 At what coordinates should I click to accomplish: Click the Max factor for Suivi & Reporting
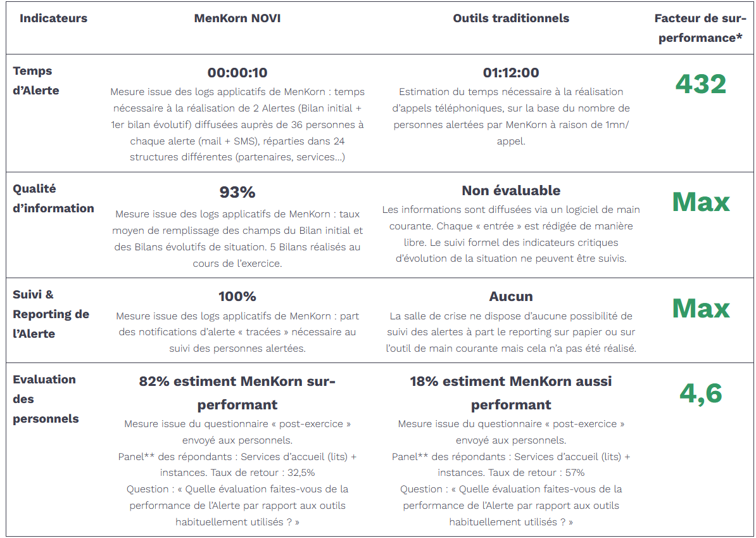tap(700, 308)
